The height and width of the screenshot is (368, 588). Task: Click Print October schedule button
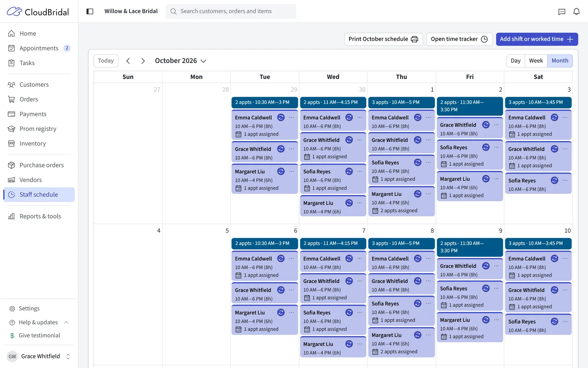pos(383,39)
